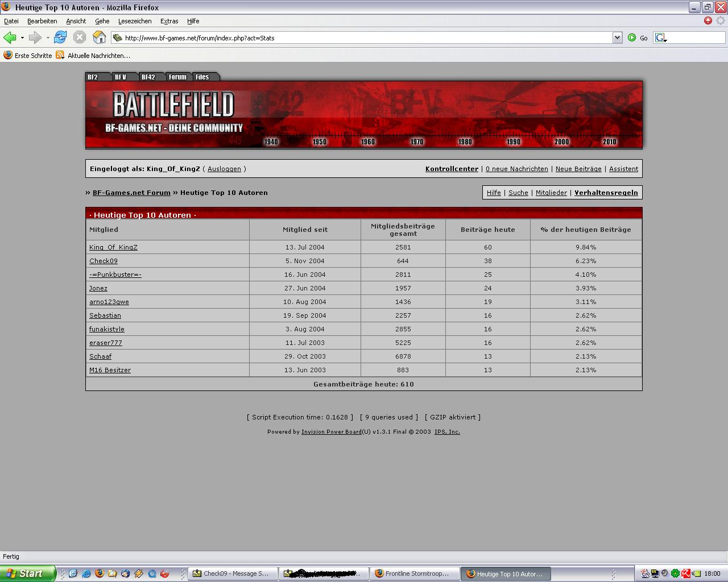Open the back-history dropdown arrow
The width and height of the screenshot is (728, 582).
click(x=22, y=38)
